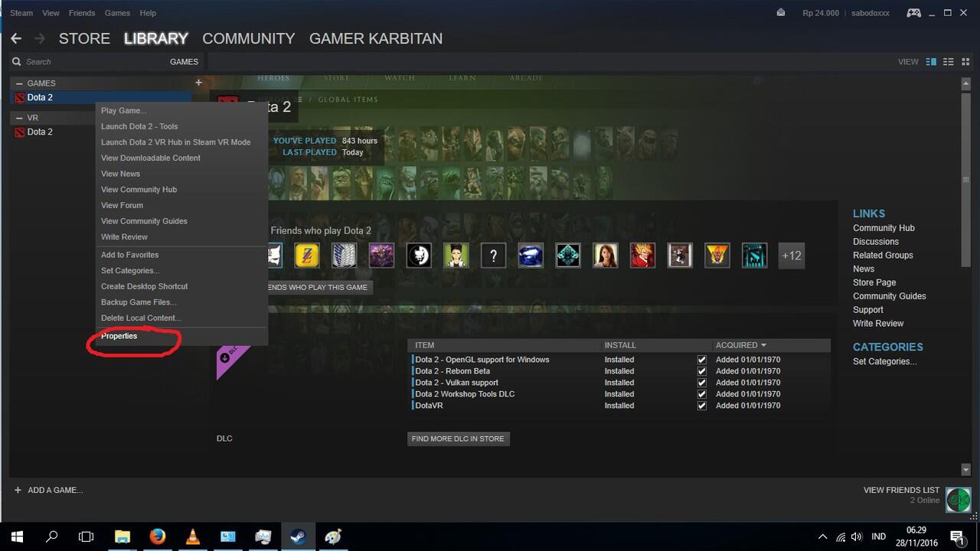The height and width of the screenshot is (551, 980).
Task: Select Properties in the context menu
Action: (x=119, y=336)
